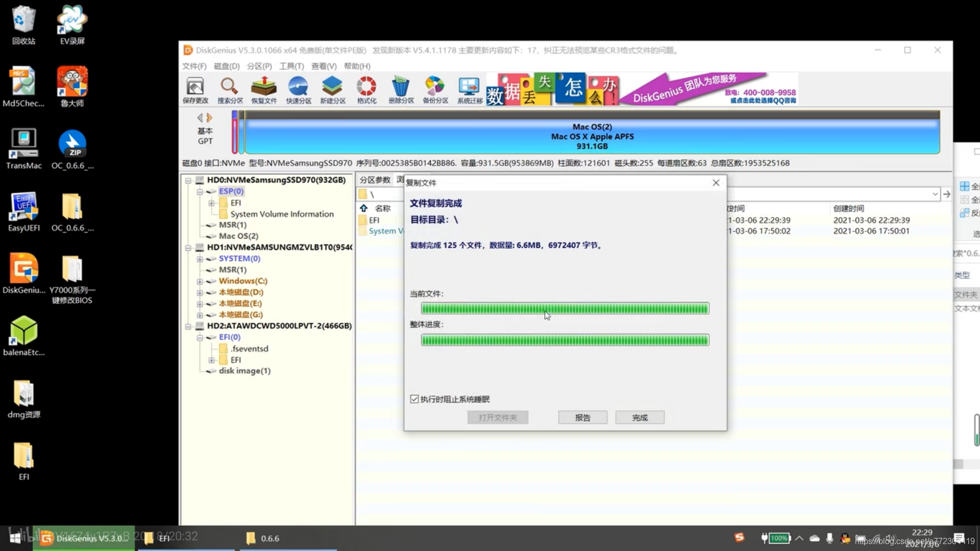Open EV录屏 desktop icon
980x551 pixels.
click(x=72, y=25)
